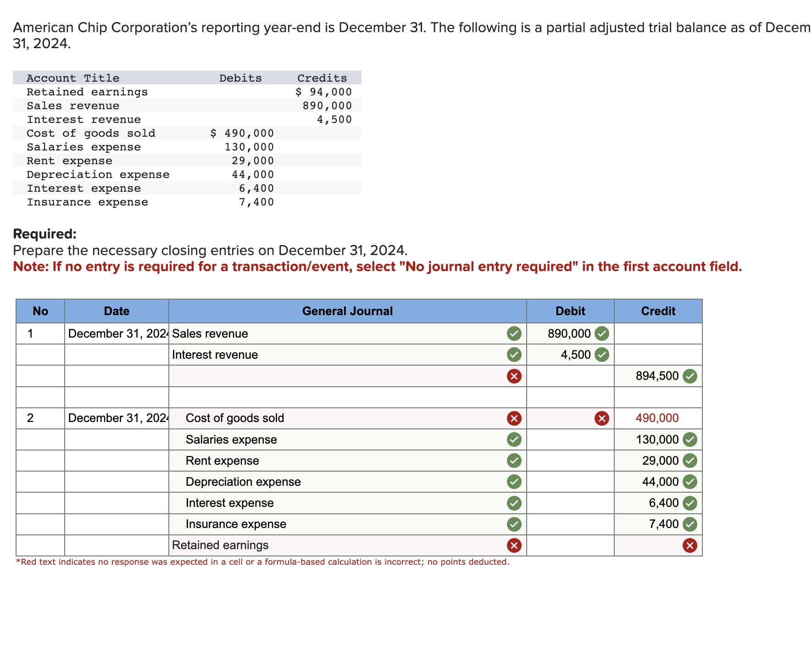Select the Rent expense journal account field

[x=347, y=461]
